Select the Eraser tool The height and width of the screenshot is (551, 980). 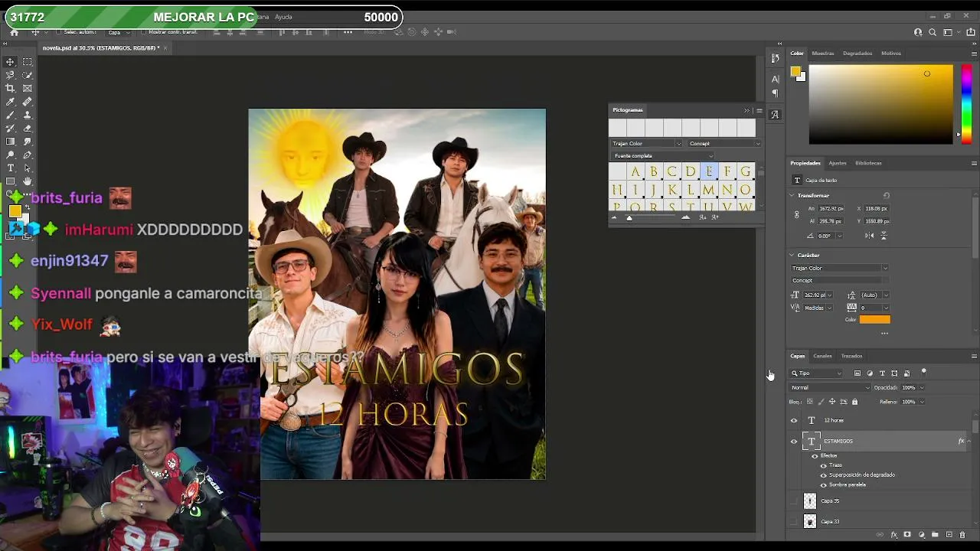28,128
